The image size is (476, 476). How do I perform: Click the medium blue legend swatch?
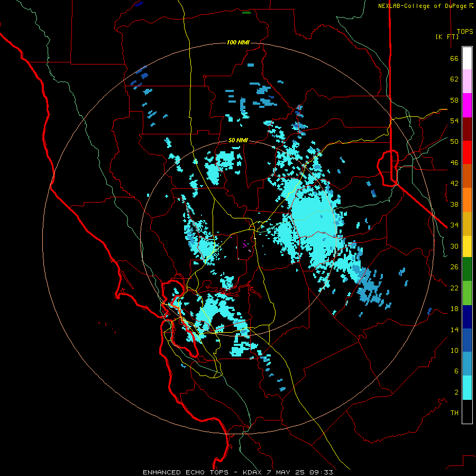point(467,340)
